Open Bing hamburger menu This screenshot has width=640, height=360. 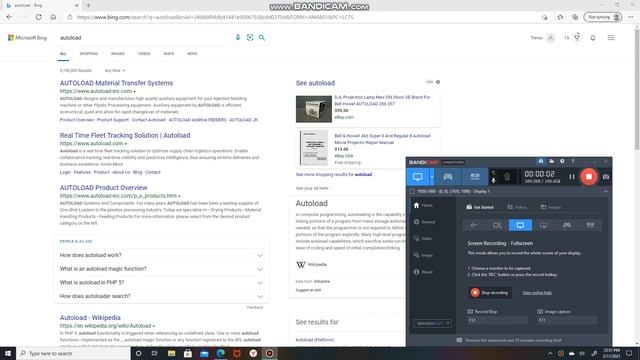coord(611,38)
